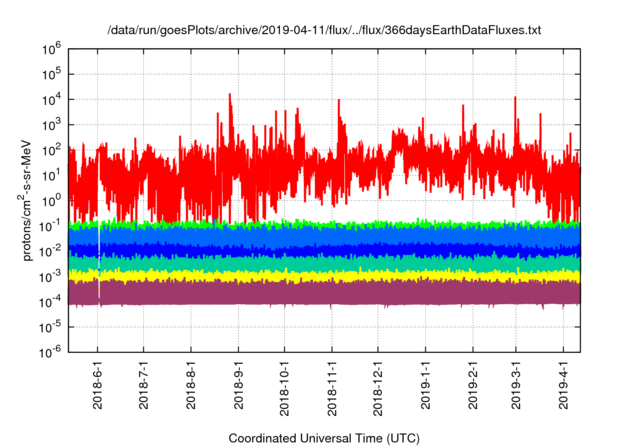
Task: Click the 10^2 y-axis tick label
Action: (51, 151)
